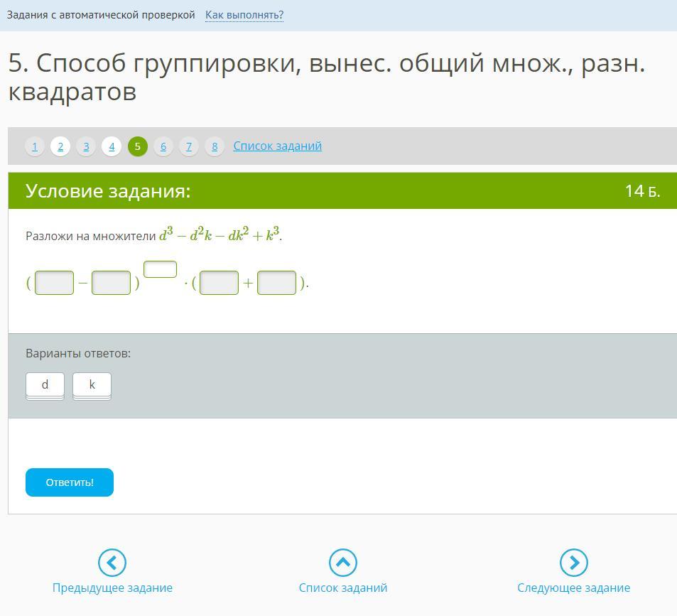
Task: Click the 'Варианты ответов:' label
Action: (x=78, y=353)
